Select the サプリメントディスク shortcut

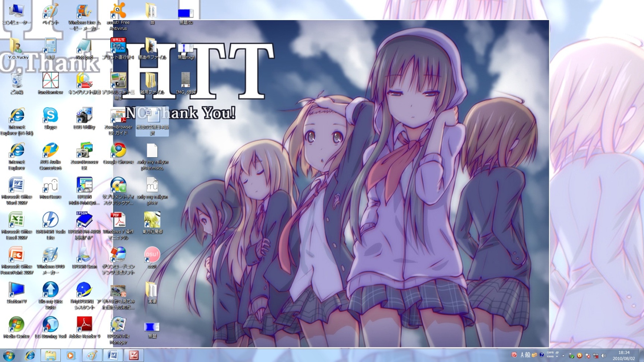point(118,191)
